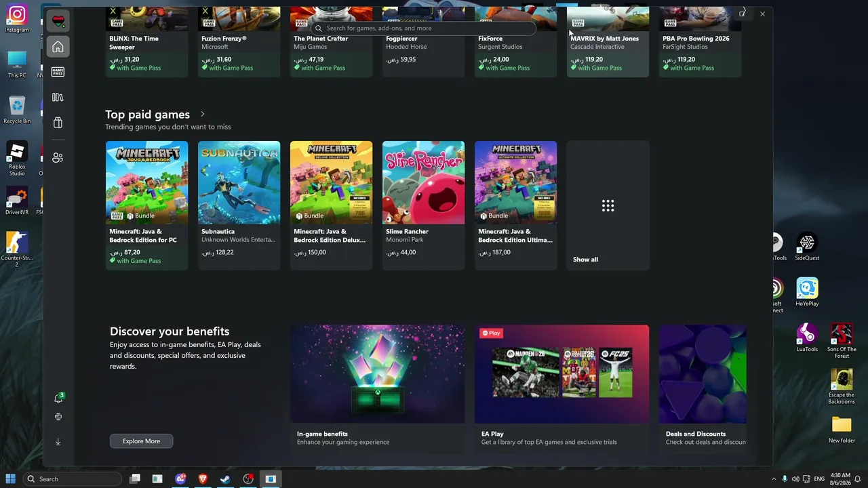This screenshot has height=488, width=868.
Task: Go to Home in the Xbox sidebar
Action: click(58, 47)
